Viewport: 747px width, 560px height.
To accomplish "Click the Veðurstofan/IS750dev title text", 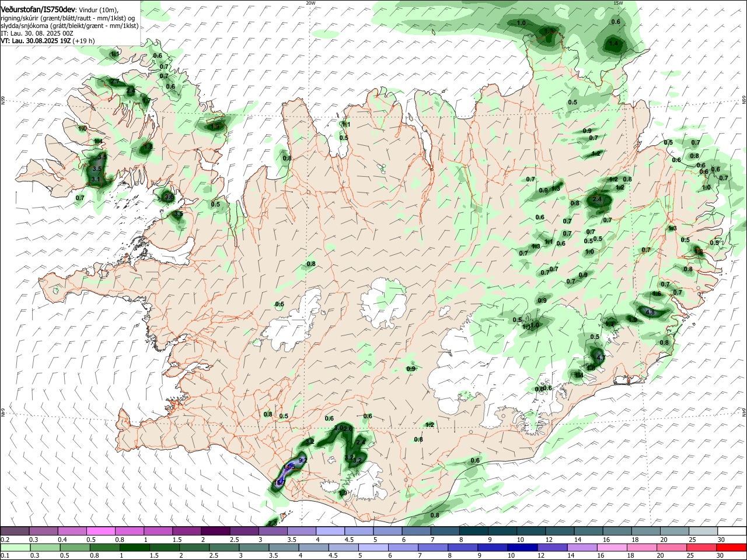I will click(x=38, y=9).
